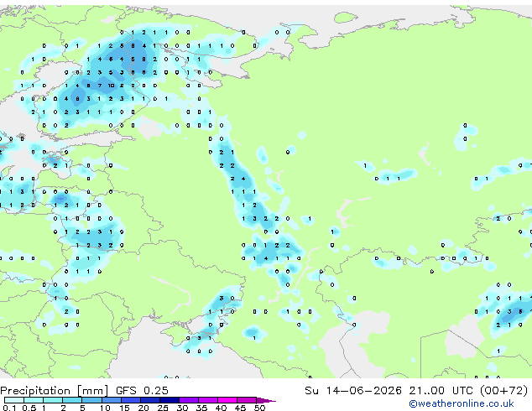The image size is (532, 411).
Task: Click the purple arrow tip of the legend
Action: pyautogui.click(x=266, y=400)
